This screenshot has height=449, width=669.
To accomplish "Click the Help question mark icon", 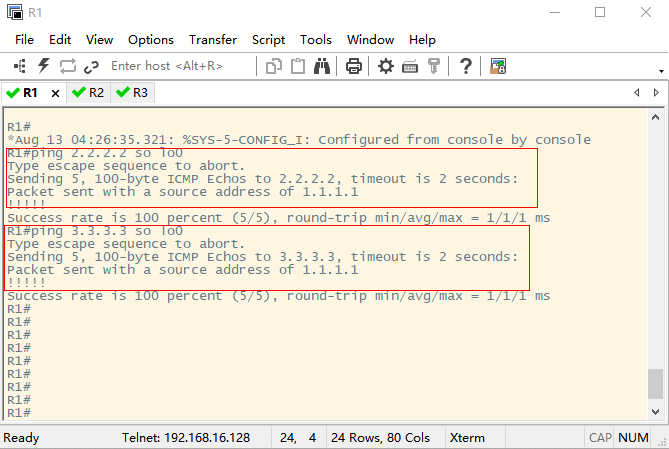I will tap(465, 66).
